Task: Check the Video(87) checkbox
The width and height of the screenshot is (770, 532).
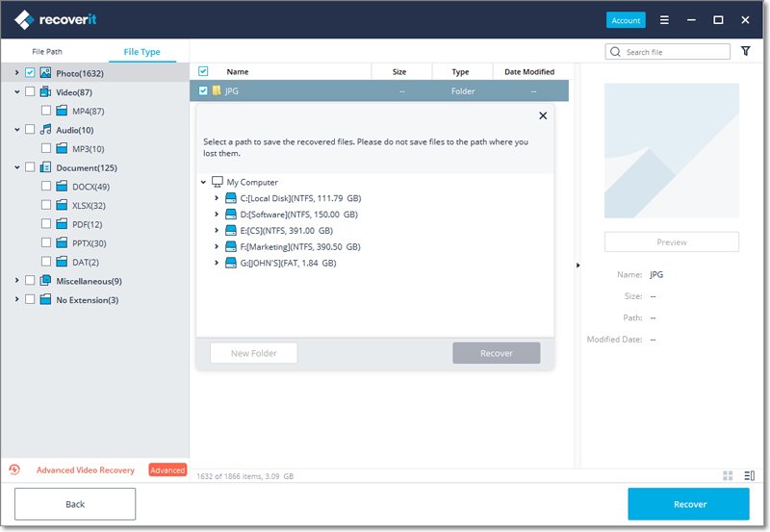Action: (30, 92)
